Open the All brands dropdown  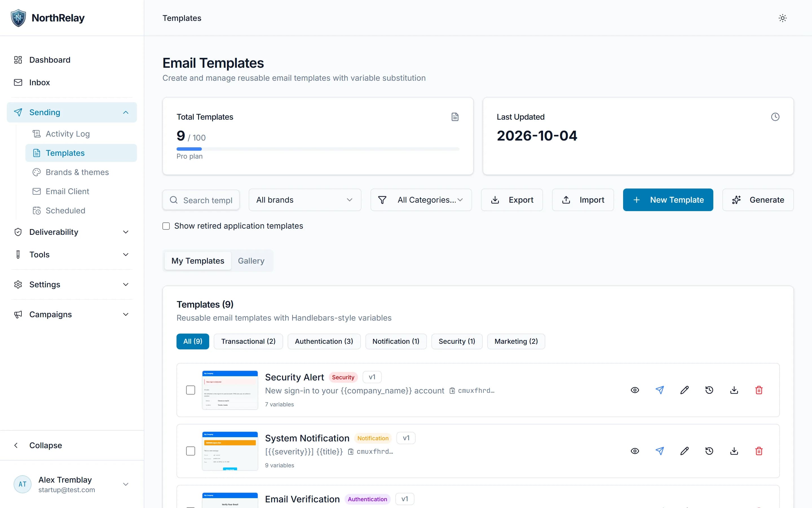pyautogui.click(x=305, y=200)
